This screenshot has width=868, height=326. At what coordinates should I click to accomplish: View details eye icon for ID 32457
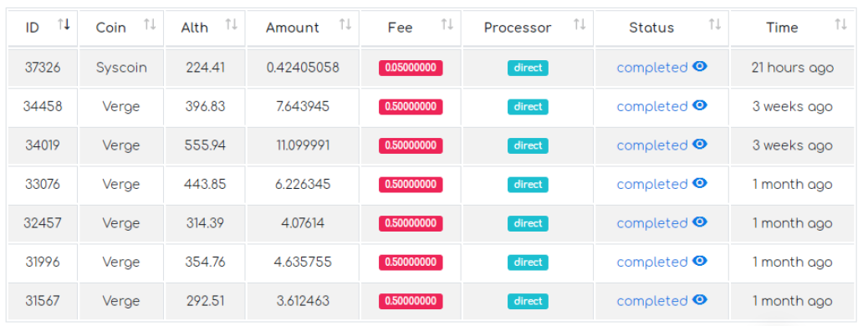(700, 222)
